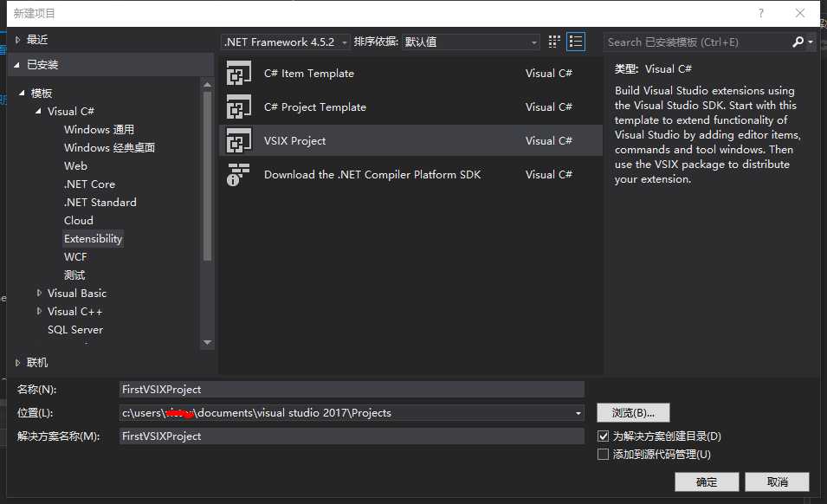827x504 pixels.
Task: Select the C# Item Template icon
Action: (239, 74)
